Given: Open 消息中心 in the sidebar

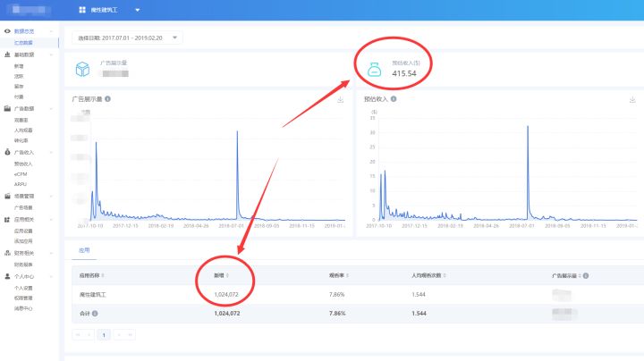Looking at the screenshot, I should 23,308.
